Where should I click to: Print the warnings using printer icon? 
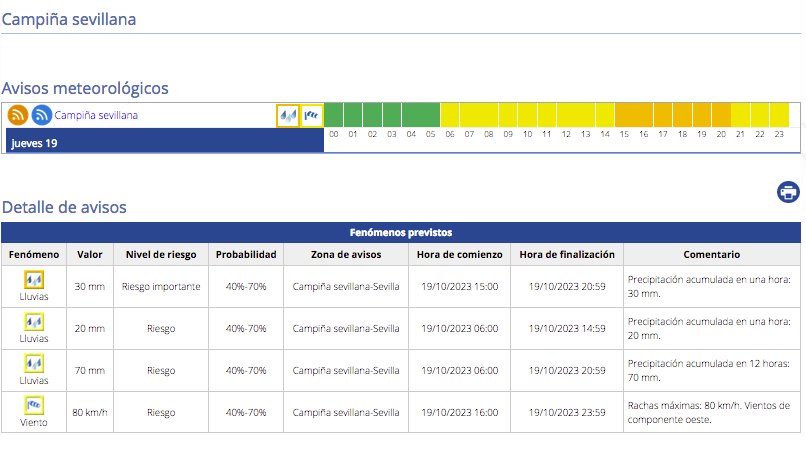pyautogui.click(x=788, y=192)
